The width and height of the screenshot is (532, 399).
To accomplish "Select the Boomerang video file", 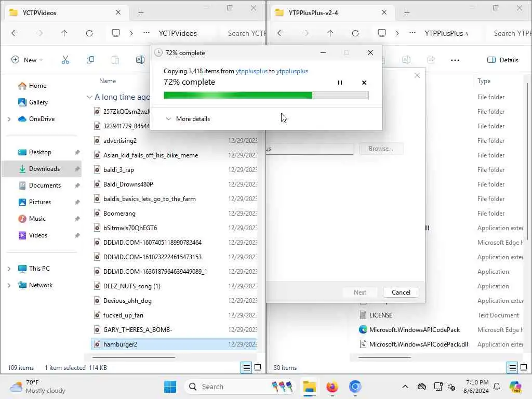I will pyautogui.click(x=119, y=214).
